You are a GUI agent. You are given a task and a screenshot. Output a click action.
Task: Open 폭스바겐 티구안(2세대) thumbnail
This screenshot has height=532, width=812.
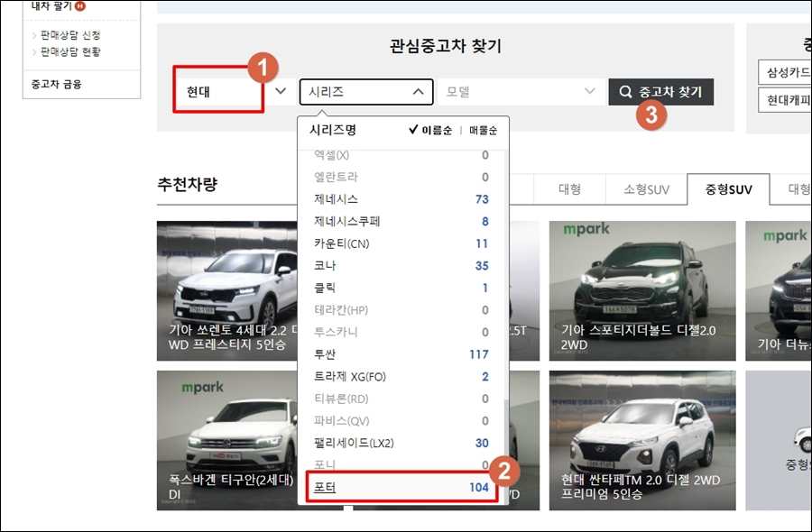point(226,440)
